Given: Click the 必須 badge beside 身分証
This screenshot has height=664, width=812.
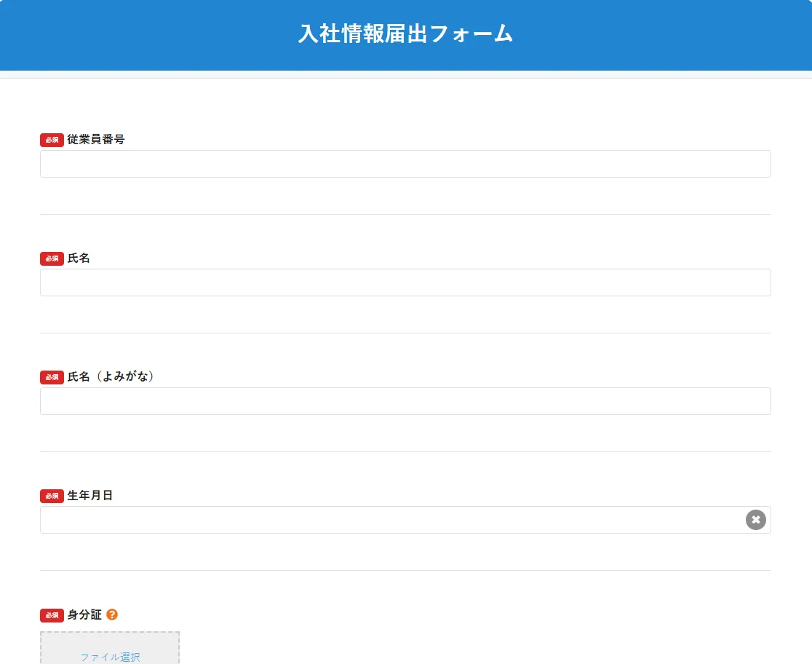Looking at the screenshot, I should click(52, 615).
